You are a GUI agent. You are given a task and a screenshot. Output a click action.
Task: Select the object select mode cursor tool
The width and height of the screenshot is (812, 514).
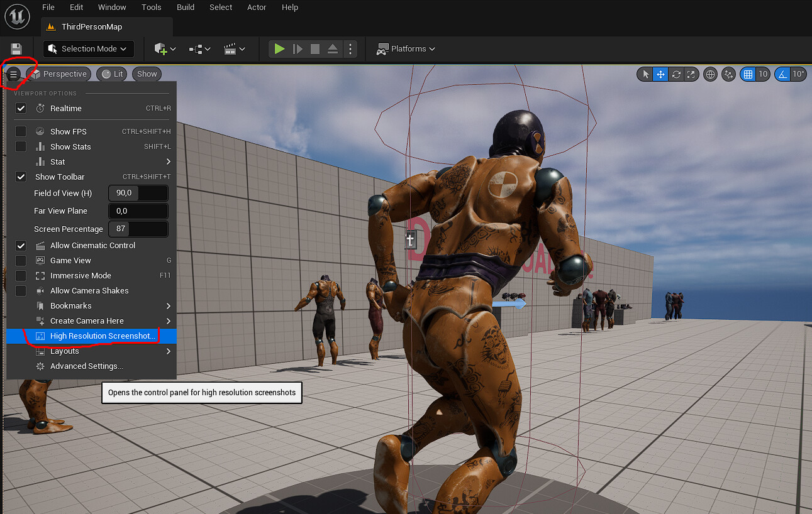click(x=645, y=74)
